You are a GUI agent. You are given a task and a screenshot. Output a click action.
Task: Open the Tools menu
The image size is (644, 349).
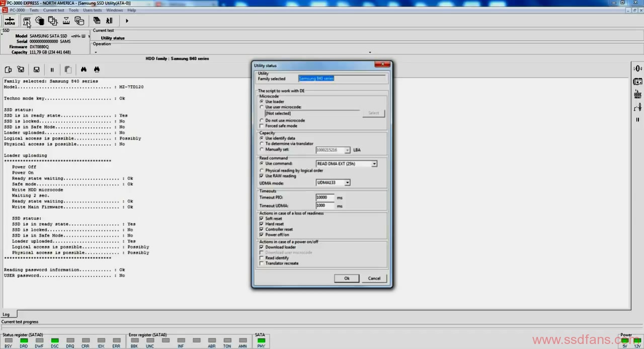(x=73, y=10)
